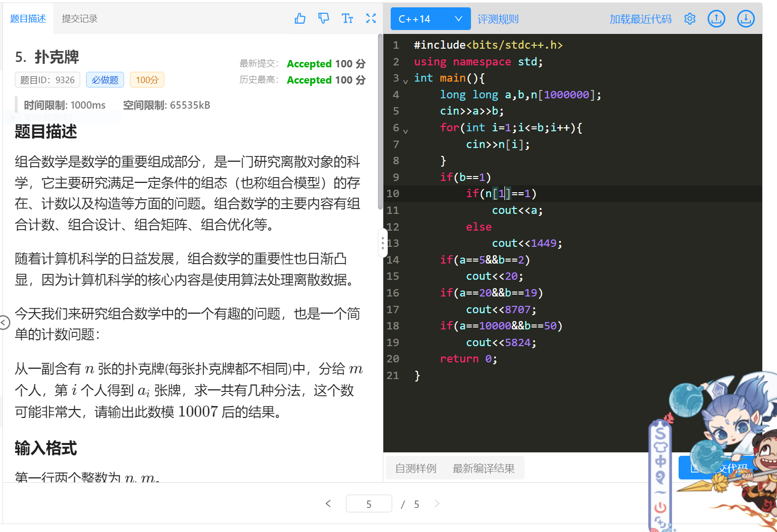The height and width of the screenshot is (532, 777).
Task: Click the 空间限制: 65535kB text
Action: pyautogui.click(x=166, y=105)
